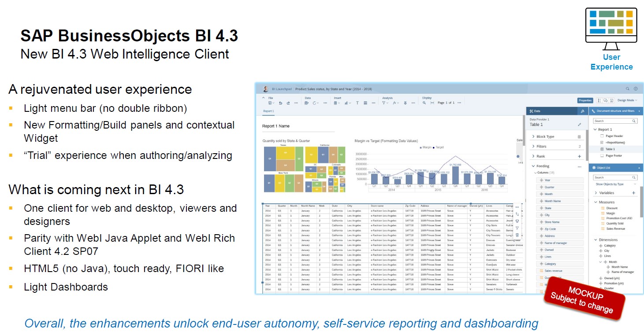644x335 pixels.
Task: Toggle the side panel layout icon
Action: click(x=612, y=100)
